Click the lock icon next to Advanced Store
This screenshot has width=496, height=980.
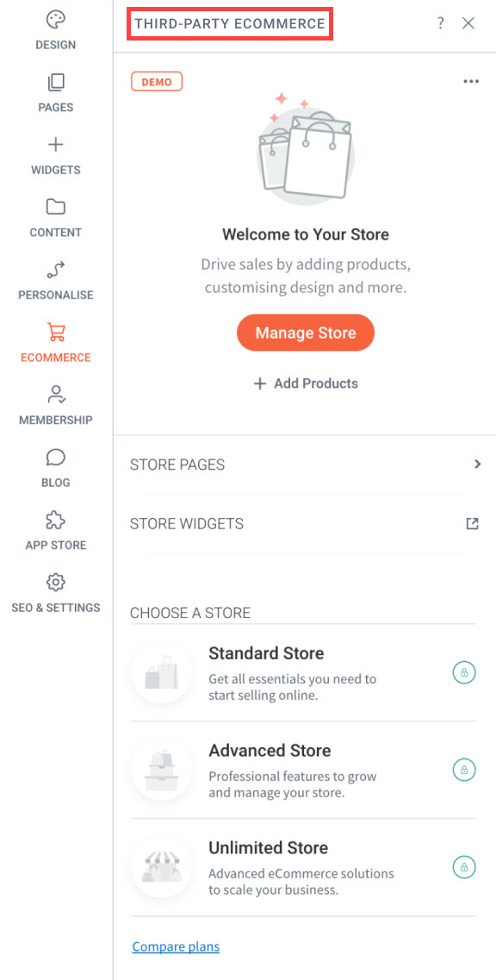point(464,770)
